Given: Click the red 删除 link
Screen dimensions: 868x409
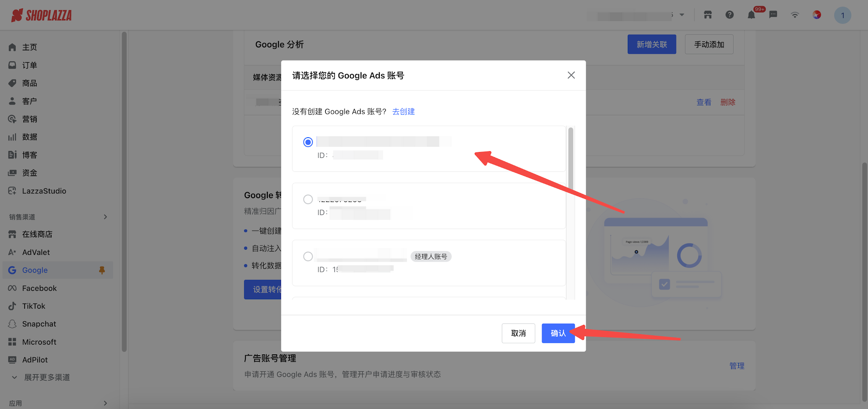Looking at the screenshot, I should tap(728, 102).
